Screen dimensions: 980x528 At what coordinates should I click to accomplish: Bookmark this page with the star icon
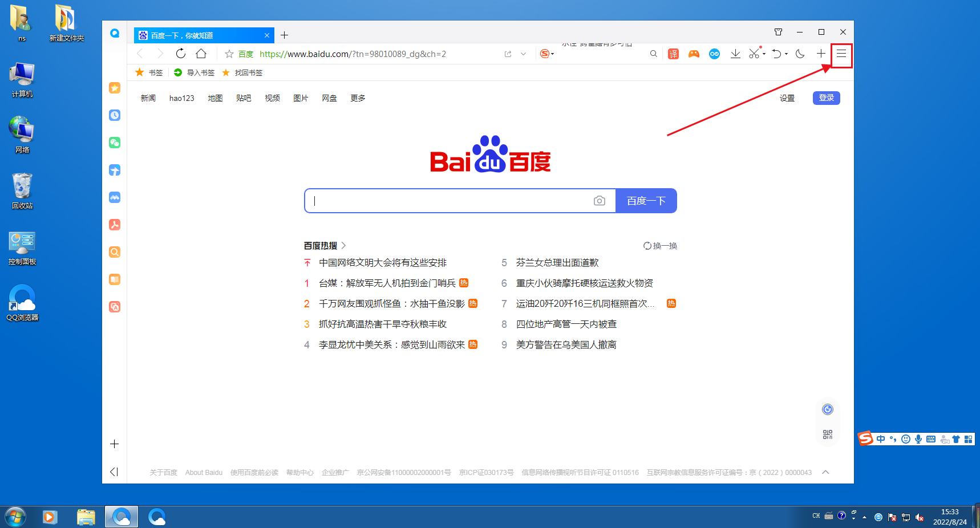pyautogui.click(x=229, y=54)
